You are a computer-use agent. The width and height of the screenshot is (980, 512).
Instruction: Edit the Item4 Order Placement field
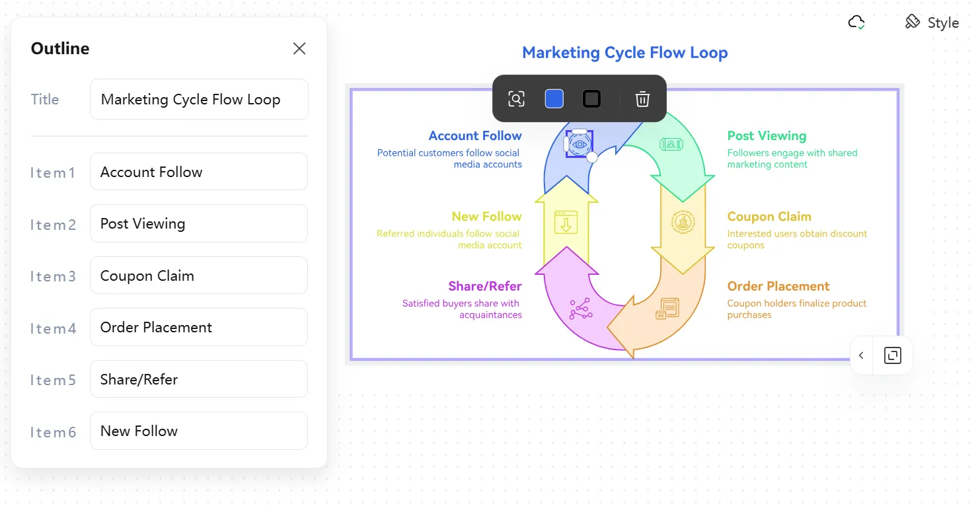(199, 327)
